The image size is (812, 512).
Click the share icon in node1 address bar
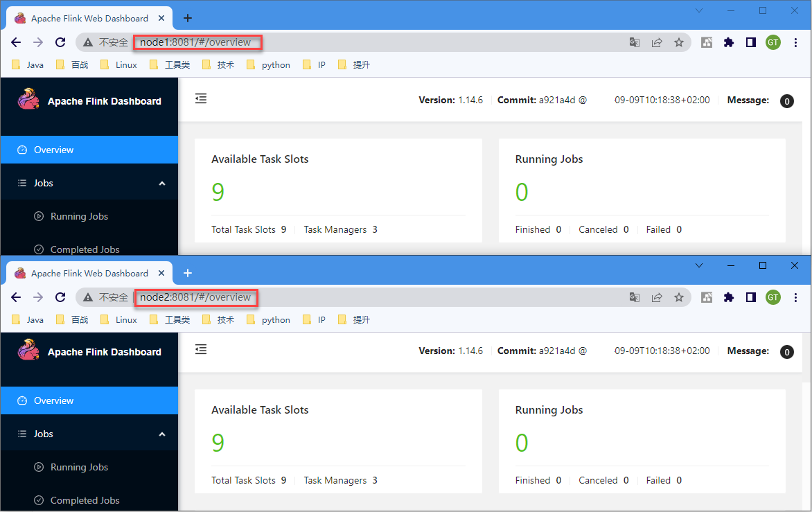tap(656, 42)
